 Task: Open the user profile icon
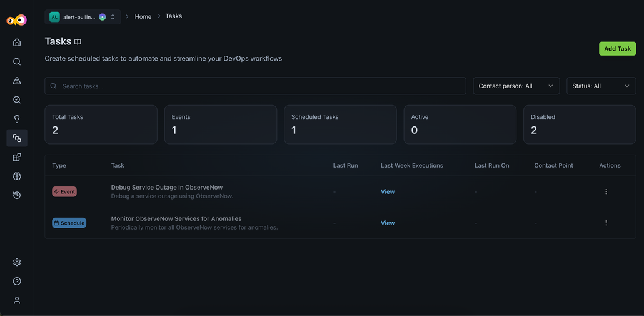17,300
